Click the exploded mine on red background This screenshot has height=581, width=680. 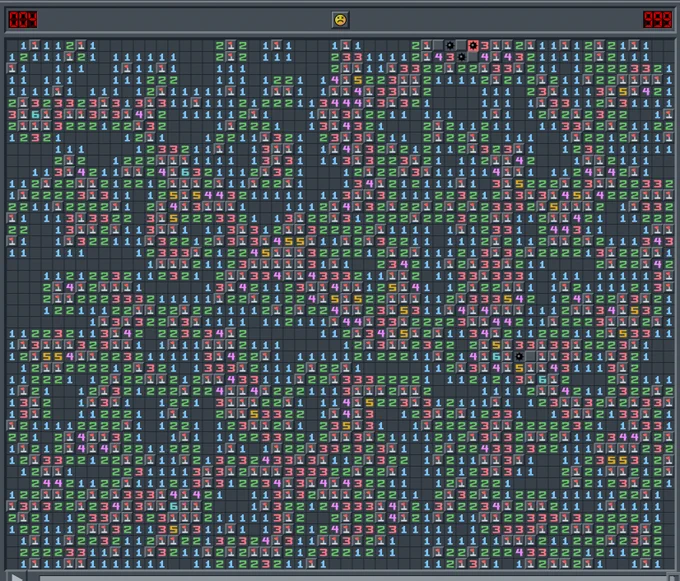[x=473, y=45]
